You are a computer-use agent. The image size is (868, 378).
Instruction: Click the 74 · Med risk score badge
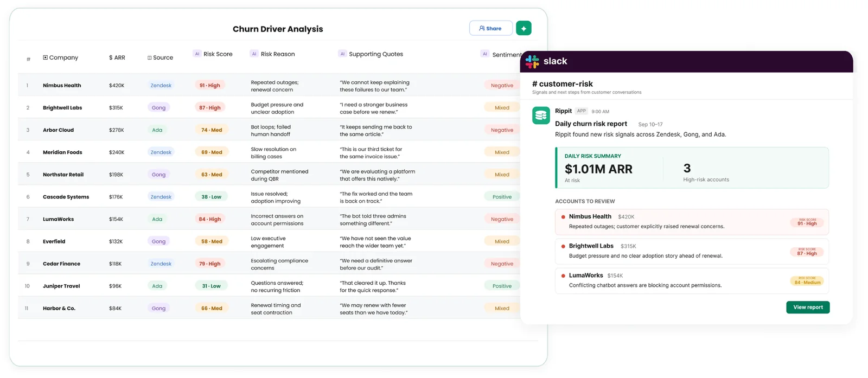click(x=212, y=130)
